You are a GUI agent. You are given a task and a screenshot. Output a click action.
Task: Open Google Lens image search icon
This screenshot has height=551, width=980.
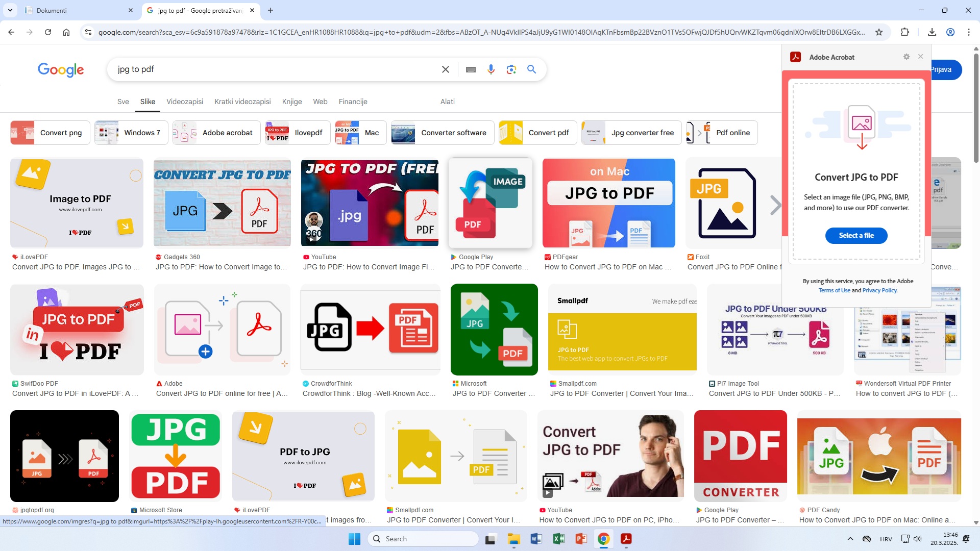[511, 69]
